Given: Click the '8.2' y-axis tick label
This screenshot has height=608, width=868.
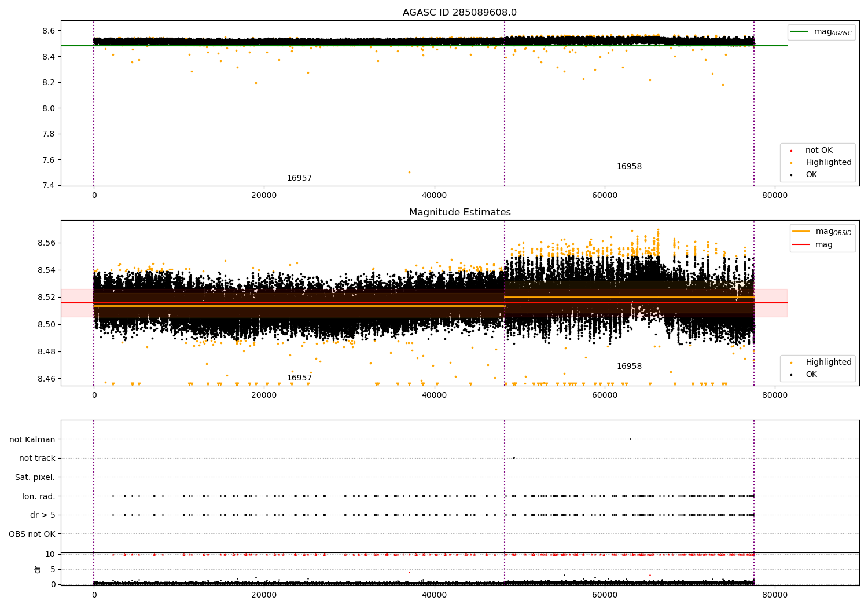Looking at the screenshot, I should [48, 82].
